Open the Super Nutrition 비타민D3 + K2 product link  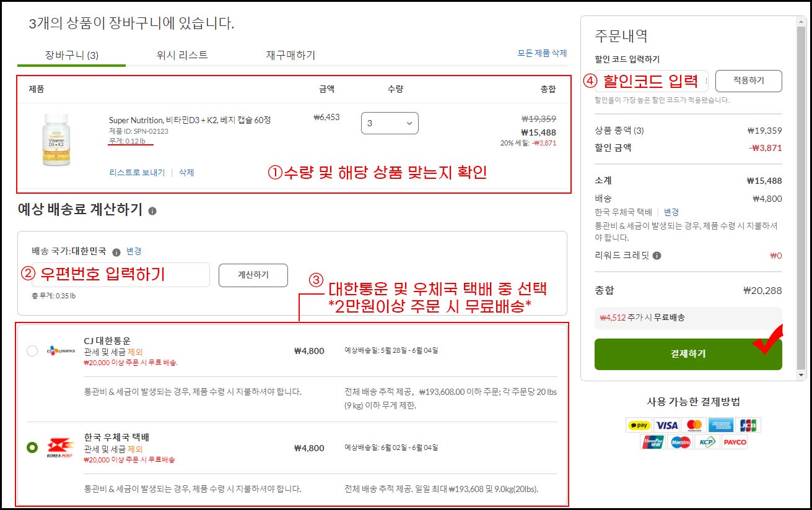(x=190, y=120)
